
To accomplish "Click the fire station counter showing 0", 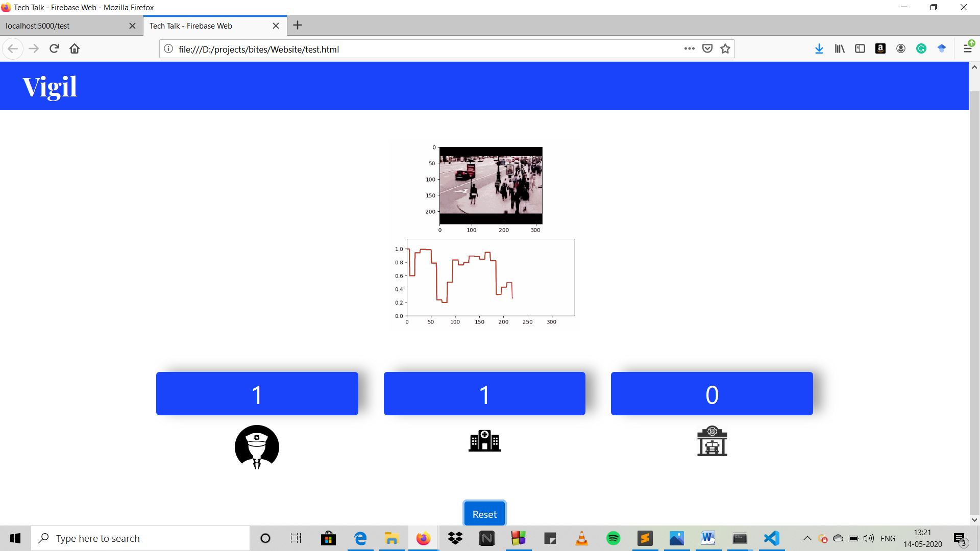I will tap(712, 394).
